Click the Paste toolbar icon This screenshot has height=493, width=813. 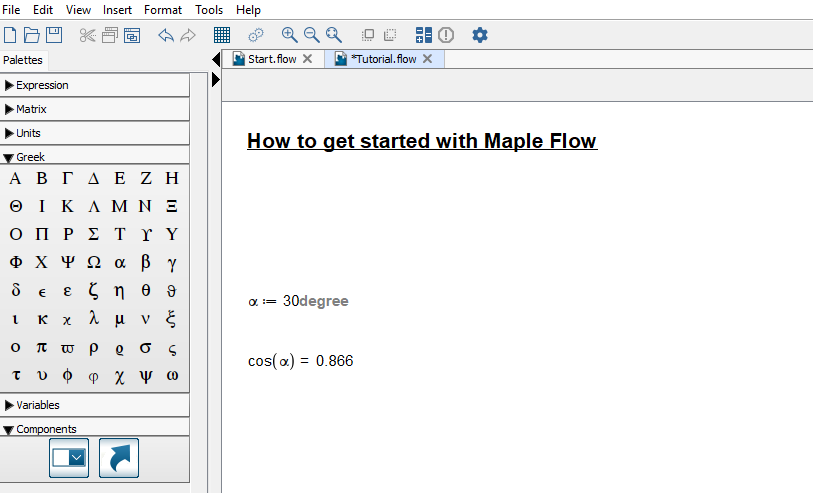coord(132,35)
